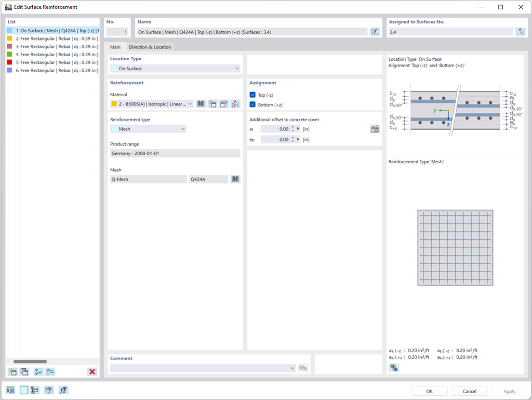Expand the Comment dropdown

click(292, 367)
